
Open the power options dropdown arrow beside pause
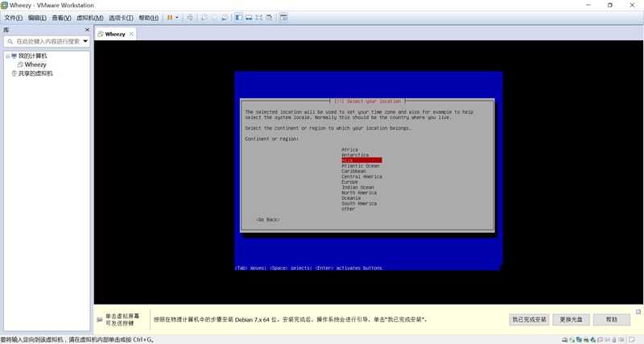pos(177,18)
